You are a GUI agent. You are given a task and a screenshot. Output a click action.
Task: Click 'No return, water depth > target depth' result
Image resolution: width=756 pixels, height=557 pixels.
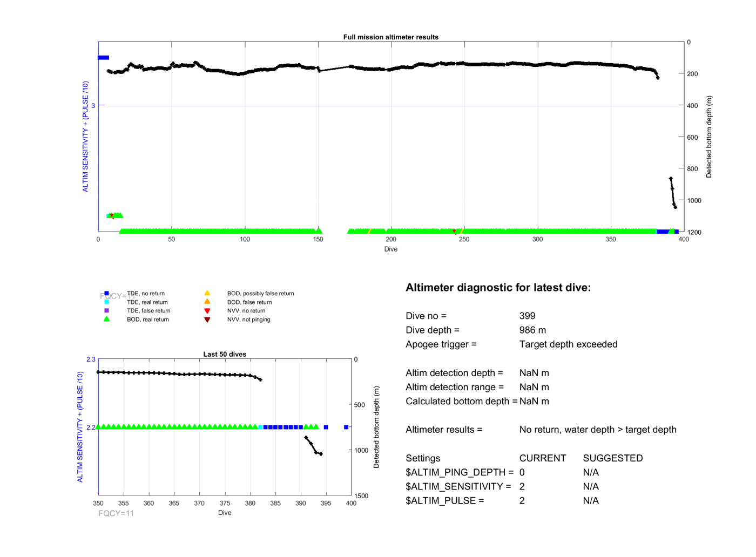(598, 430)
